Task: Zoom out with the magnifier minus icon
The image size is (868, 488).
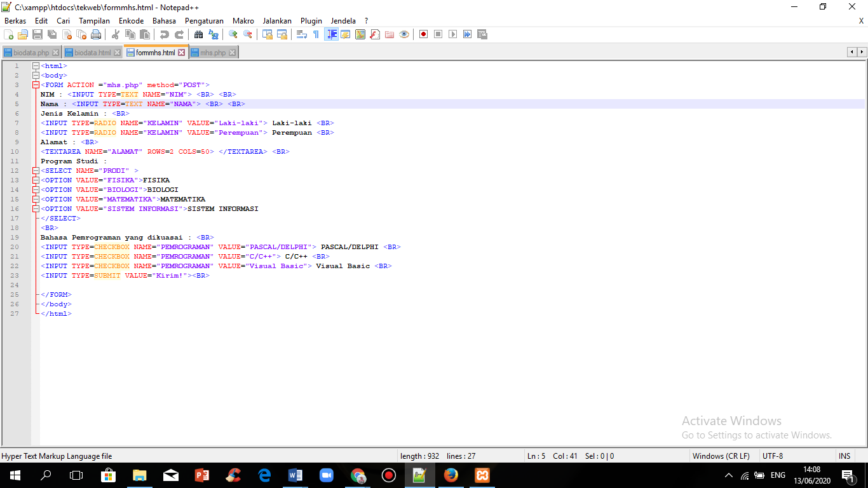Action: click(x=248, y=34)
